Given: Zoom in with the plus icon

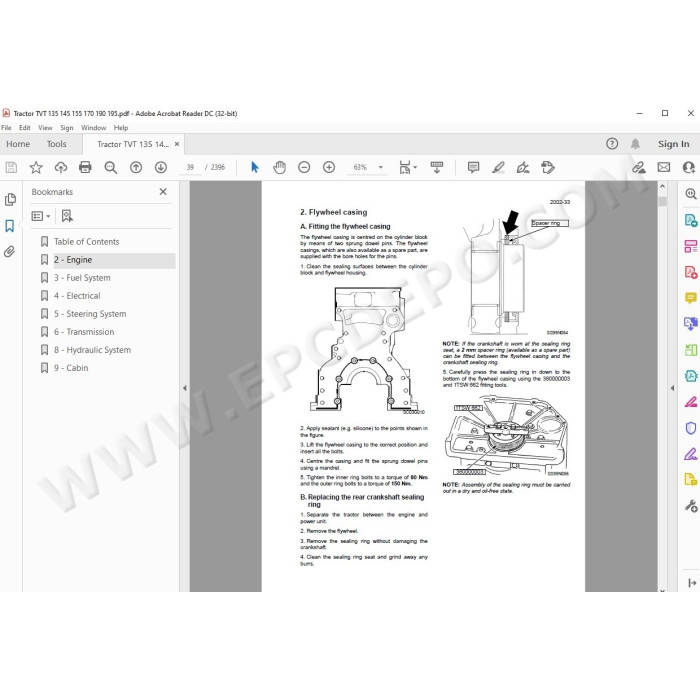Looking at the screenshot, I should click(329, 167).
